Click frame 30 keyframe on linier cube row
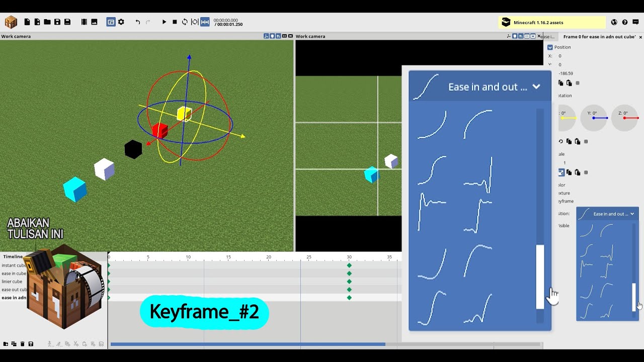Viewport: 644px width, 362px height. pos(349,282)
